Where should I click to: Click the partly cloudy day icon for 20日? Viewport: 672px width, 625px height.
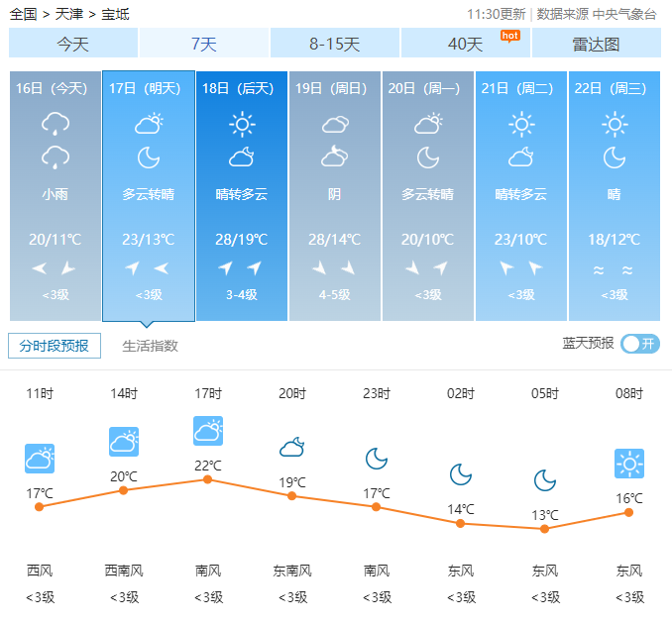428,124
